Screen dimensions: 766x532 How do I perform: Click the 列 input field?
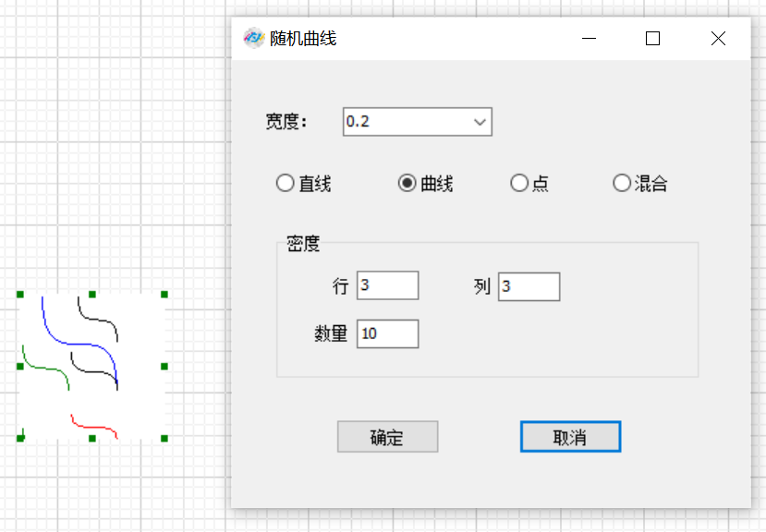pyautogui.click(x=529, y=286)
